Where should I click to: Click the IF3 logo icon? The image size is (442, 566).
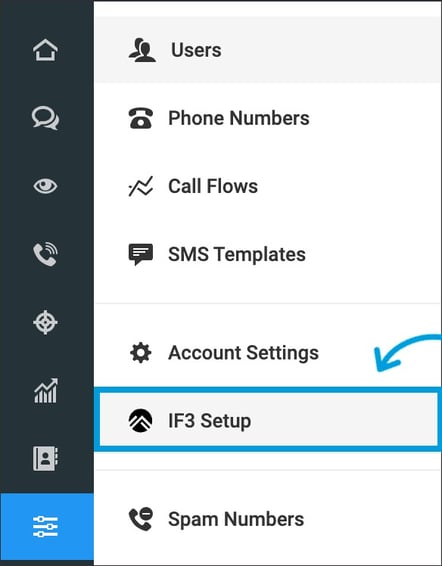click(x=140, y=421)
